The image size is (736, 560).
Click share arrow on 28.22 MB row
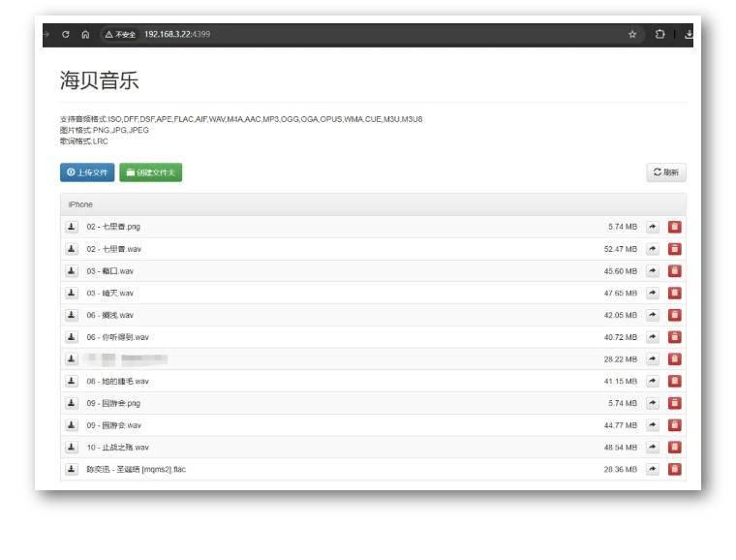click(x=653, y=359)
